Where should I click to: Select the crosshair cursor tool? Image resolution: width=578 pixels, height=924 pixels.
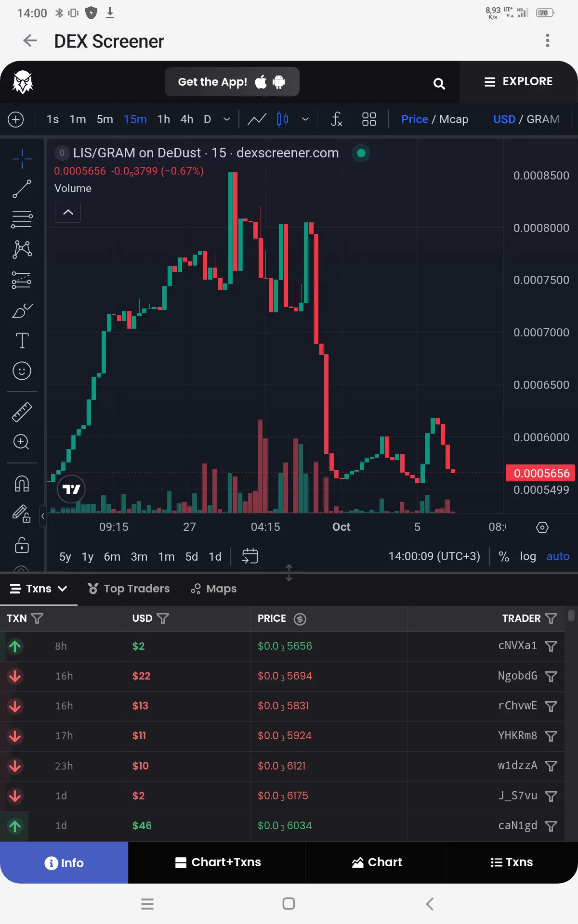pyautogui.click(x=22, y=159)
